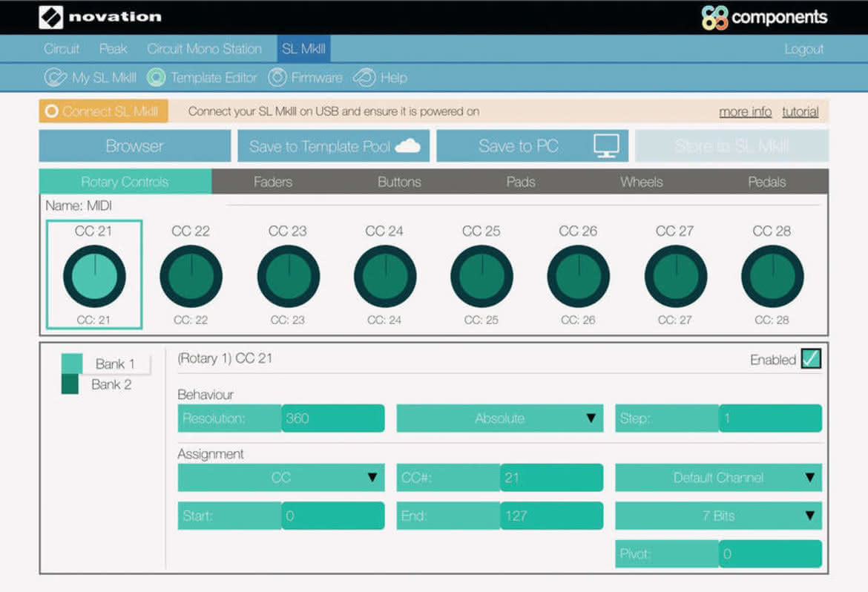Screen dimensions: 868x592
Task: Switch to the Buttons tab
Action: (399, 182)
